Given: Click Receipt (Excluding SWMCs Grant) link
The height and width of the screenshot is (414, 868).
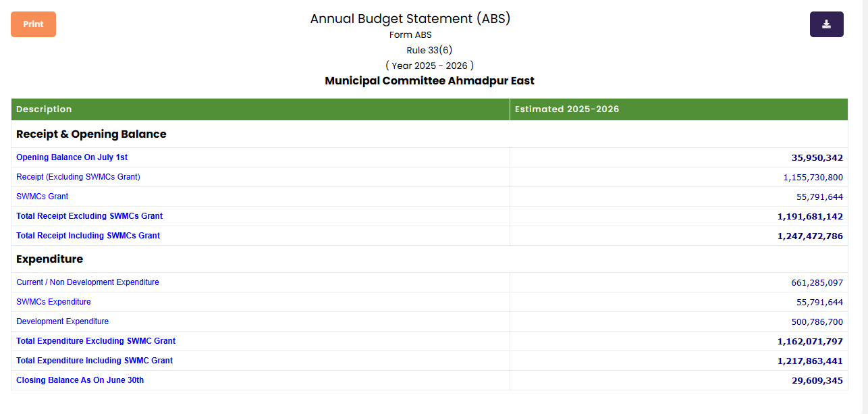Looking at the screenshot, I should pyautogui.click(x=78, y=177).
